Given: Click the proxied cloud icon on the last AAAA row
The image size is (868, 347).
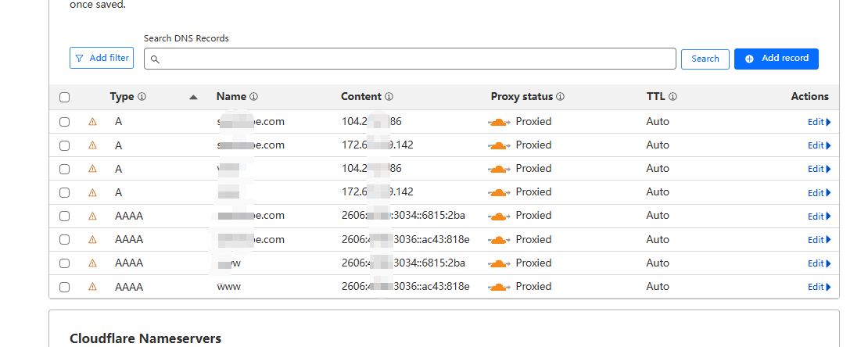Looking at the screenshot, I should [498, 287].
